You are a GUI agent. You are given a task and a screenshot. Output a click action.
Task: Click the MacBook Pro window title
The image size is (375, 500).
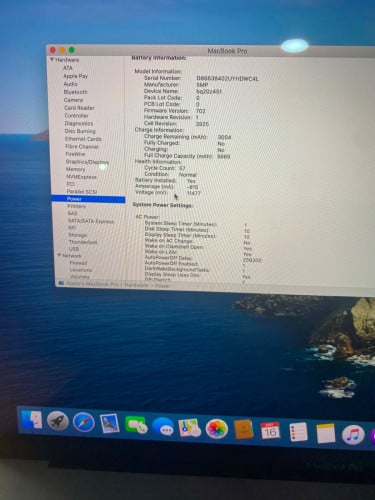pyautogui.click(x=227, y=51)
